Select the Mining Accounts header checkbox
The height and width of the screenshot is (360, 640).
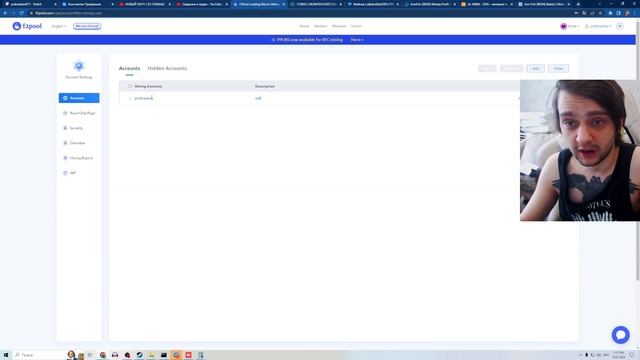pos(130,86)
